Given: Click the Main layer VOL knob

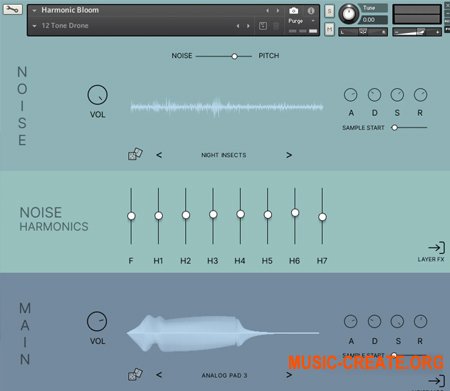Looking at the screenshot, I should point(97,321).
